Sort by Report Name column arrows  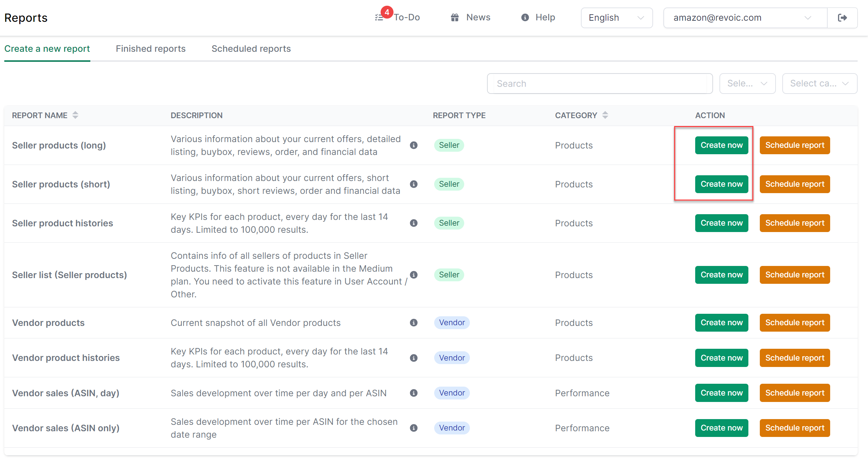pyautogui.click(x=75, y=115)
